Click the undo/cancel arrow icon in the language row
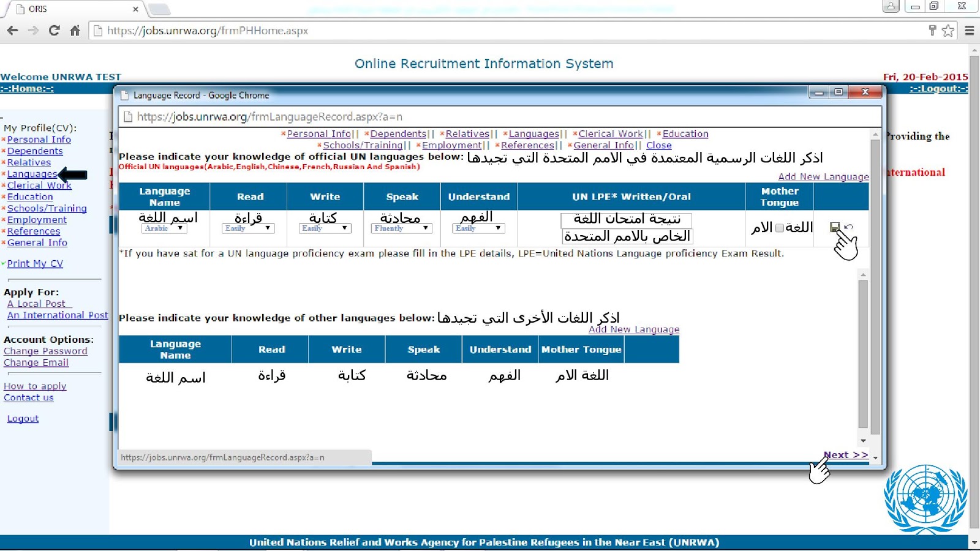The height and width of the screenshot is (551, 980). 848,227
